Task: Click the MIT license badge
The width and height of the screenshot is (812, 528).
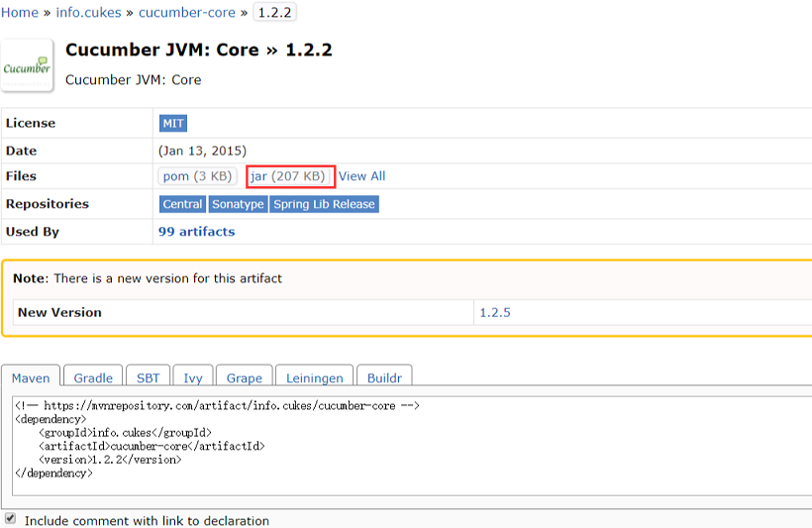Action: click(x=173, y=124)
